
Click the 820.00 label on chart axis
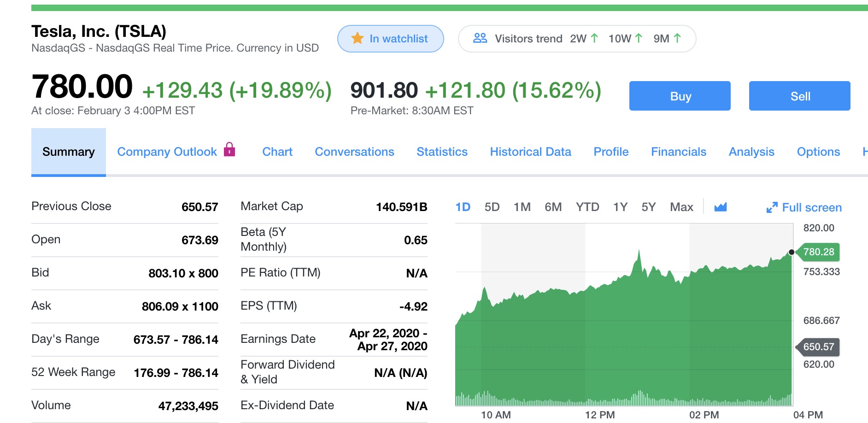(x=819, y=228)
